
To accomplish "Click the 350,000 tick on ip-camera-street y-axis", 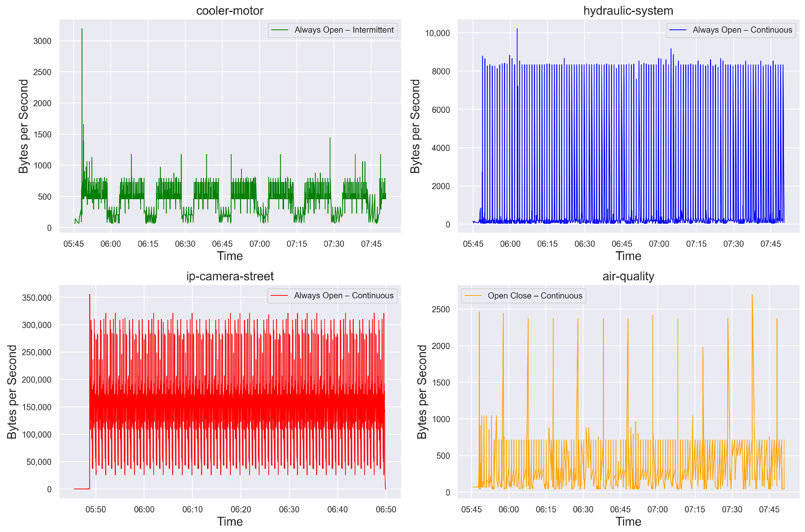I will pos(37,298).
